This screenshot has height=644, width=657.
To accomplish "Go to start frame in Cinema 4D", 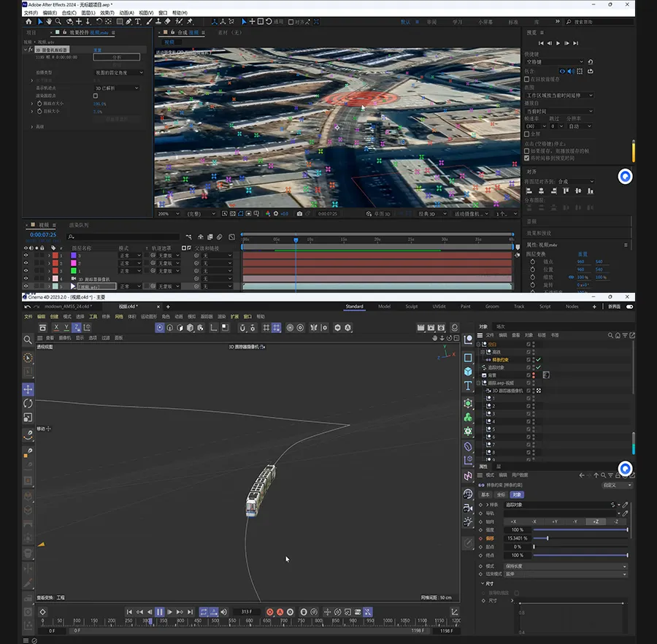I will (x=129, y=612).
